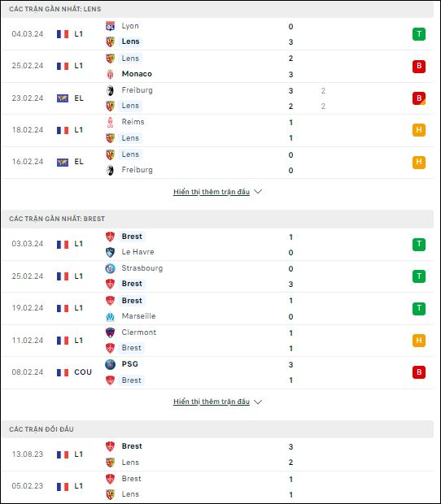441x504 pixels.
Task: Click the Lyon club crest icon
Action: [110, 26]
